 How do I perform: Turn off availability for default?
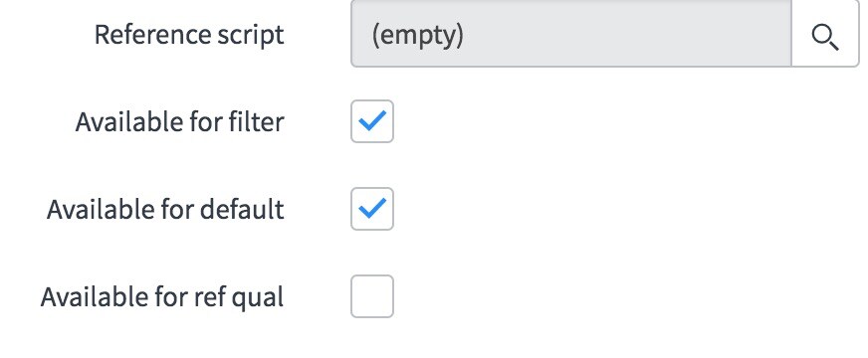pyautogui.click(x=372, y=209)
